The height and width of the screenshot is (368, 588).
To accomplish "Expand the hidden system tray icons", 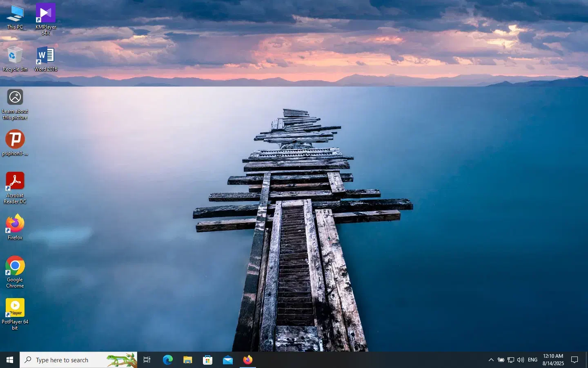I will coord(491,360).
